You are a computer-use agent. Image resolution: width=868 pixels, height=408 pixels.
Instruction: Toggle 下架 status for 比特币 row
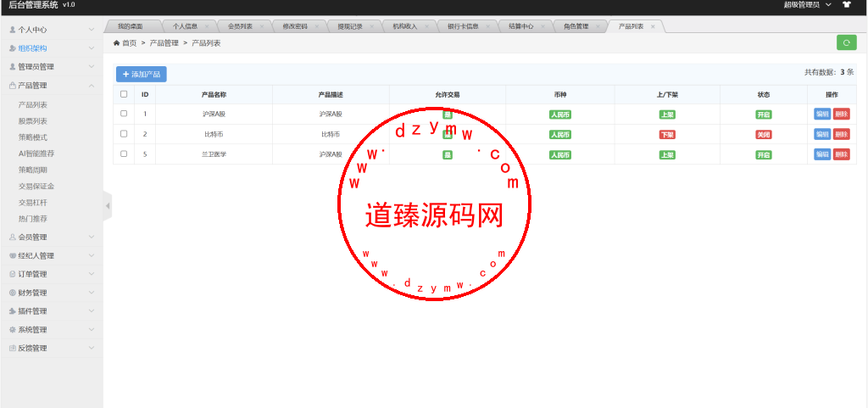pos(667,135)
